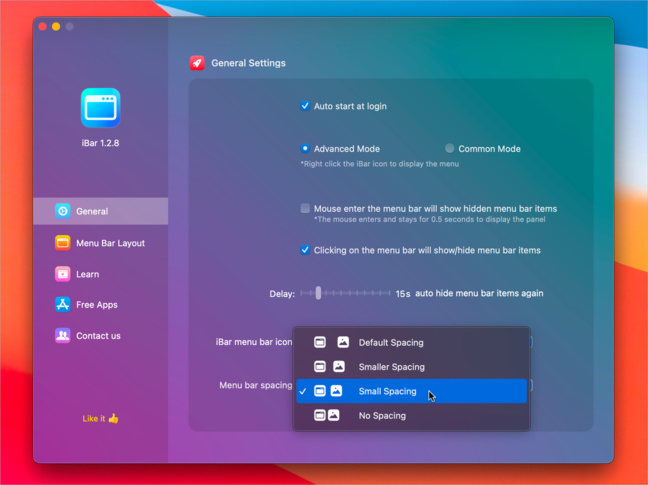Click the Delay slider track right end

tap(388, 293)
